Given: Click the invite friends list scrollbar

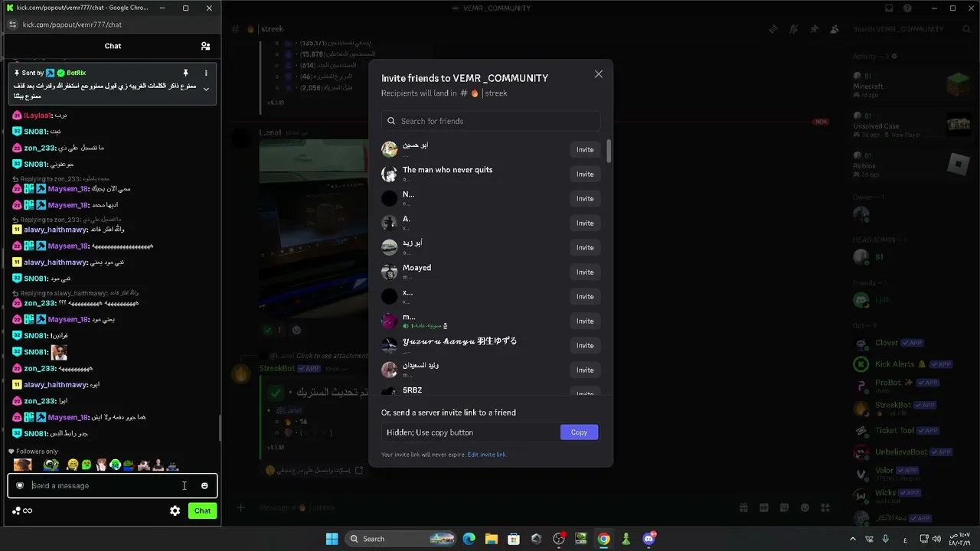Looking at the screenshot, I should 609,151.
